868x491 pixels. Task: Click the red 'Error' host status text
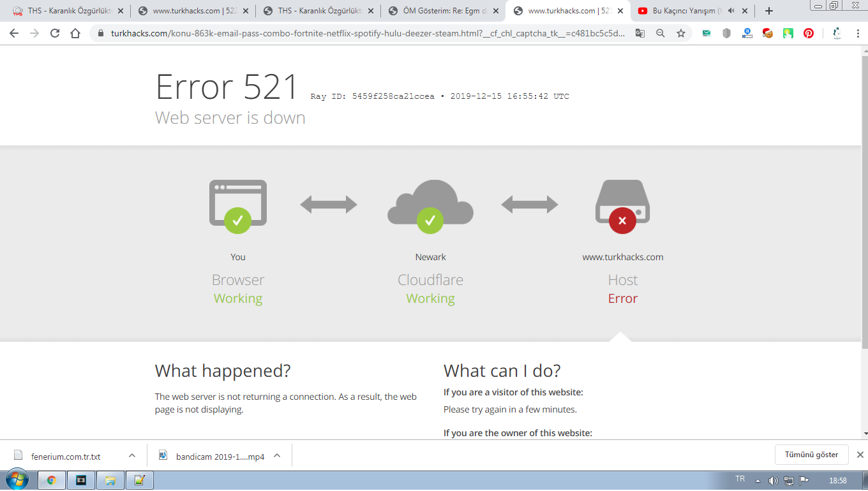pyautogui.click(x=623, y=298)
